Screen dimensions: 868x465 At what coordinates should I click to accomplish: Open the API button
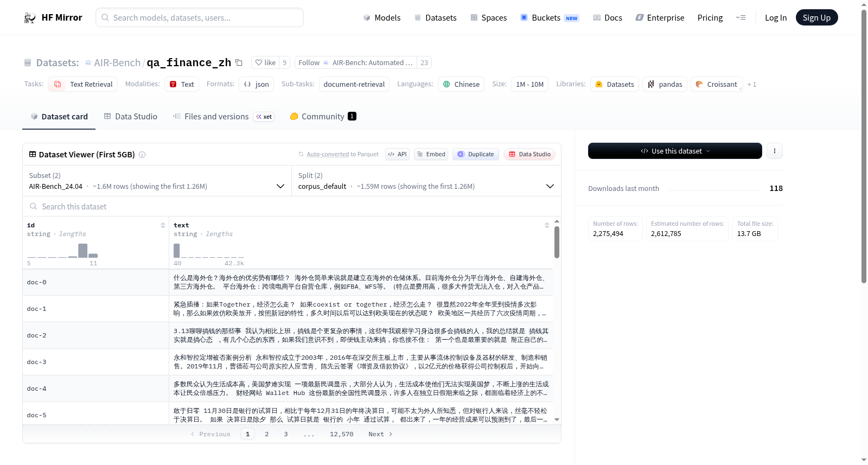click(397, 154)
